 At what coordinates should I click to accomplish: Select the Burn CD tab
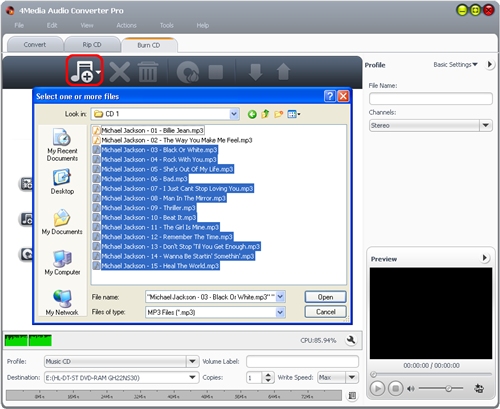pos(149,45)
